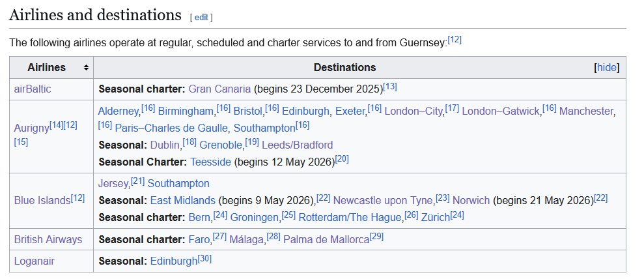Collapse the table using the hide toggle

607,68
